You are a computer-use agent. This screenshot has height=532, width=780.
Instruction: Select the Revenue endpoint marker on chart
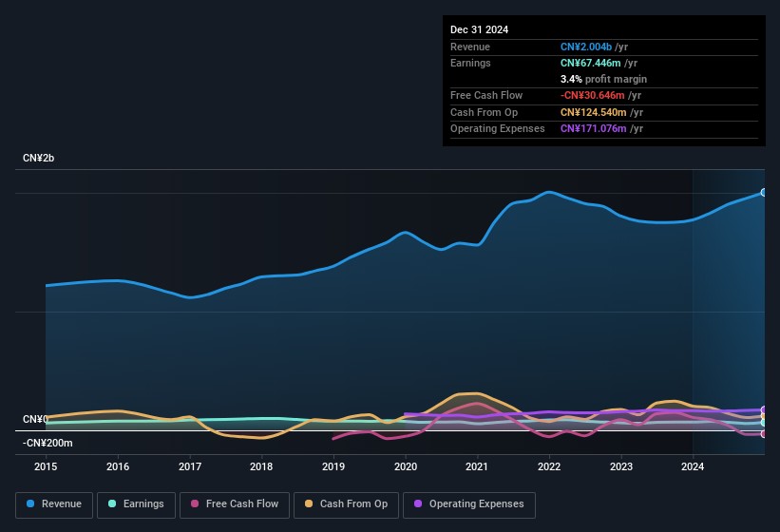pos(764,193)
